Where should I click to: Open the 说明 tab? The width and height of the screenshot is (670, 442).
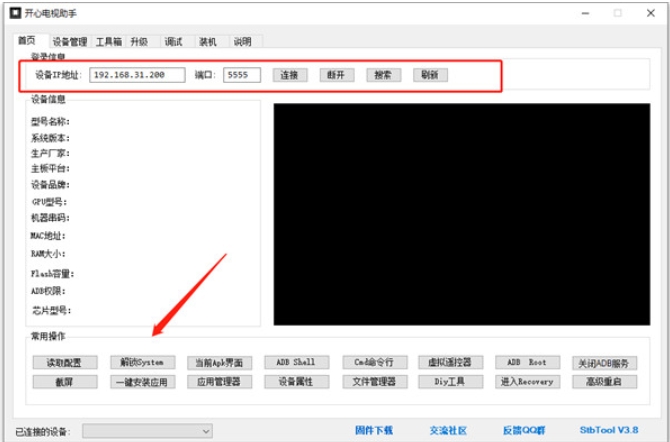coord(242,42)
